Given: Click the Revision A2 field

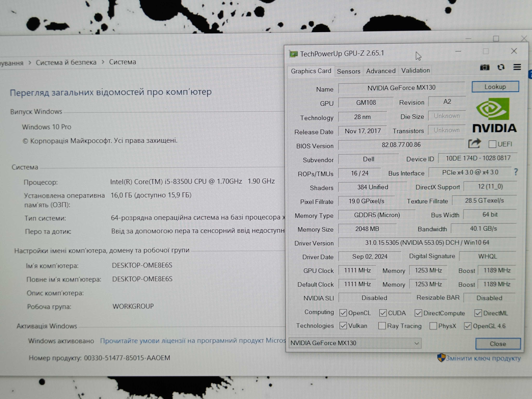Looking at the screenshot, I should click(447, 102).
